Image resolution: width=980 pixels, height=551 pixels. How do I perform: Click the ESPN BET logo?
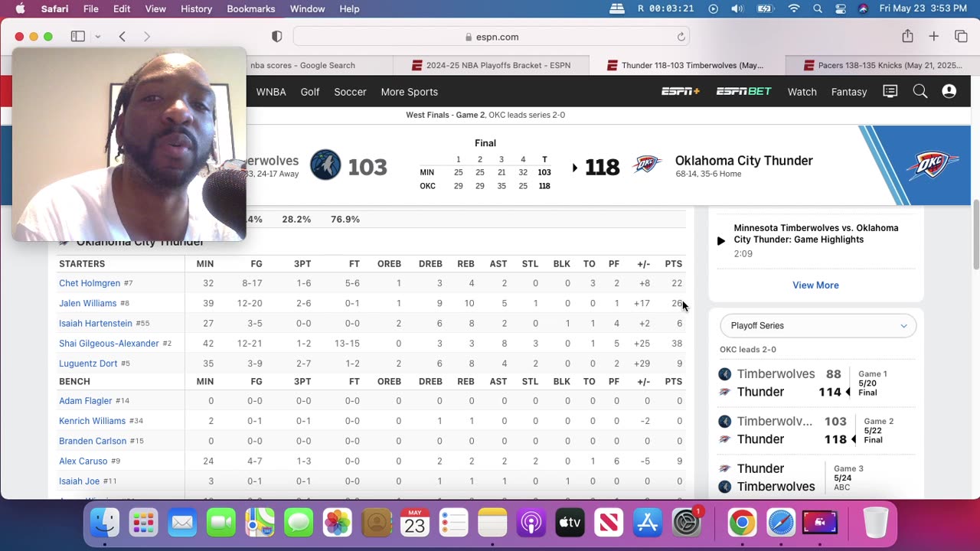click(743, 92)
